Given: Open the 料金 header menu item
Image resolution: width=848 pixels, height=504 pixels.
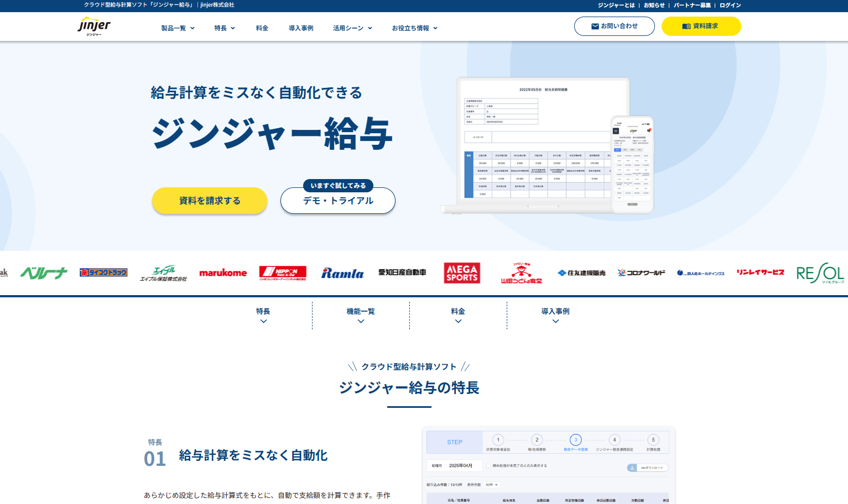Looking at the screenshot, I should [x=262, y=28].
